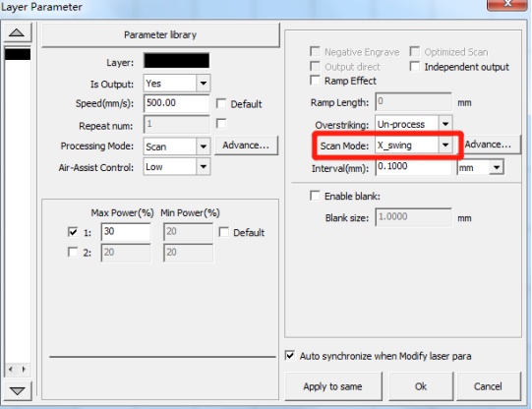Click the down arrow layer list button
Screen dimensions: 532x409
(x=17, y=390)
